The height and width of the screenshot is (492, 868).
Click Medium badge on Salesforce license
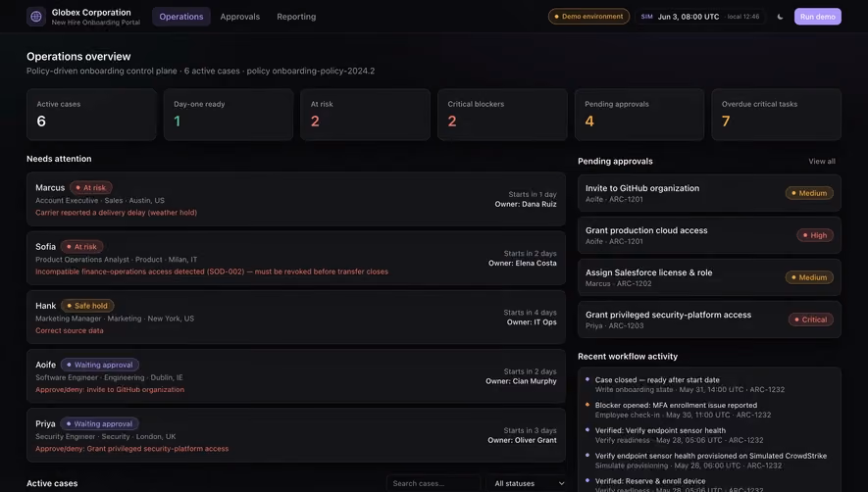809,277
